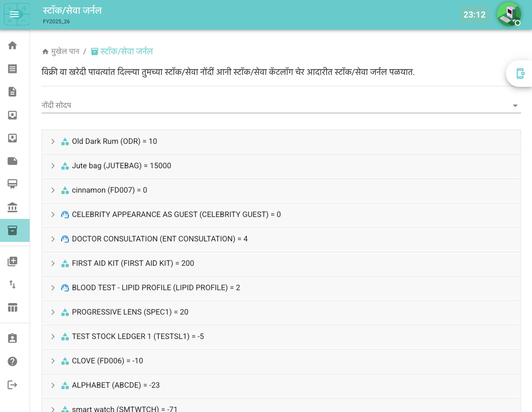Expand the DOCTOR CONSULTATION entry chevron
532x412 pixels.
(53, 239)
